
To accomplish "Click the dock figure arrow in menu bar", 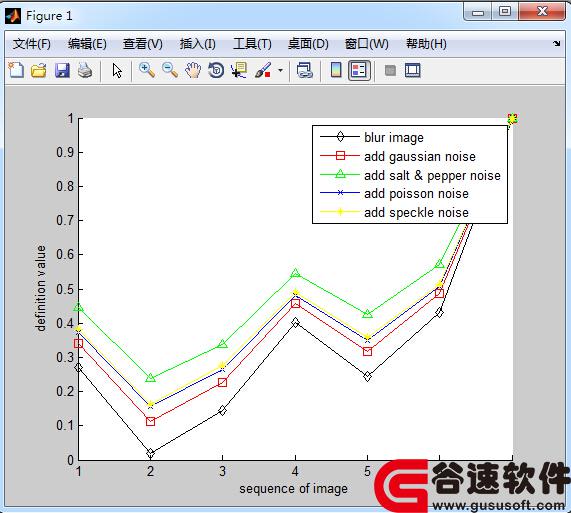I will click(556, 44).
